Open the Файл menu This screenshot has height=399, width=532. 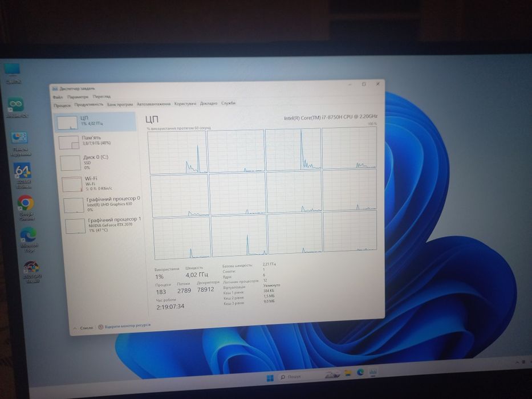(x=58, y=97)
